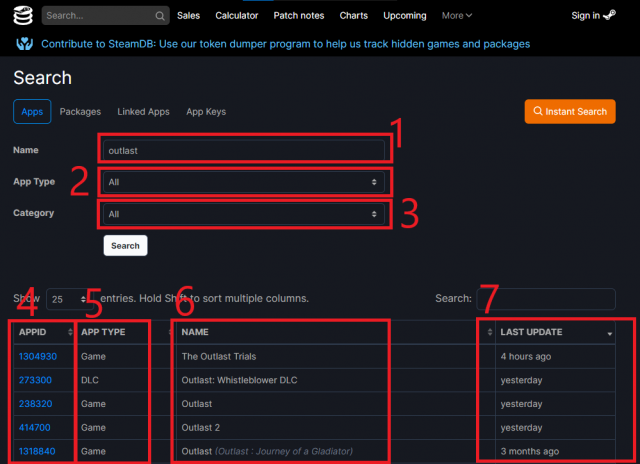Open app ID 1304930 link
640x464 pixels.
(37, 356)
